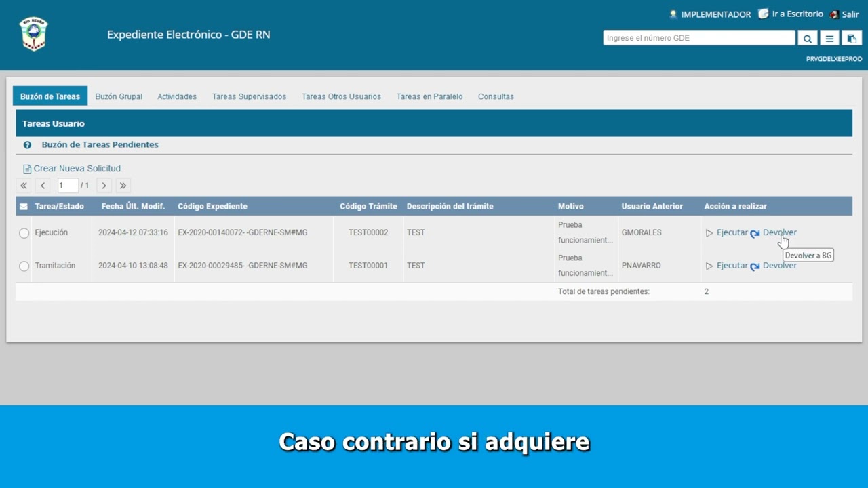
Task: Click Código Expediente column header
Action: pyautogui.click(x=212, y=207)
